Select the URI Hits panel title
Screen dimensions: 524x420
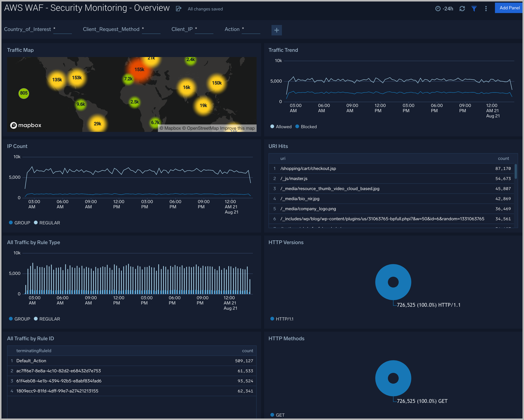pyautogui.click(x=278, y=146)
